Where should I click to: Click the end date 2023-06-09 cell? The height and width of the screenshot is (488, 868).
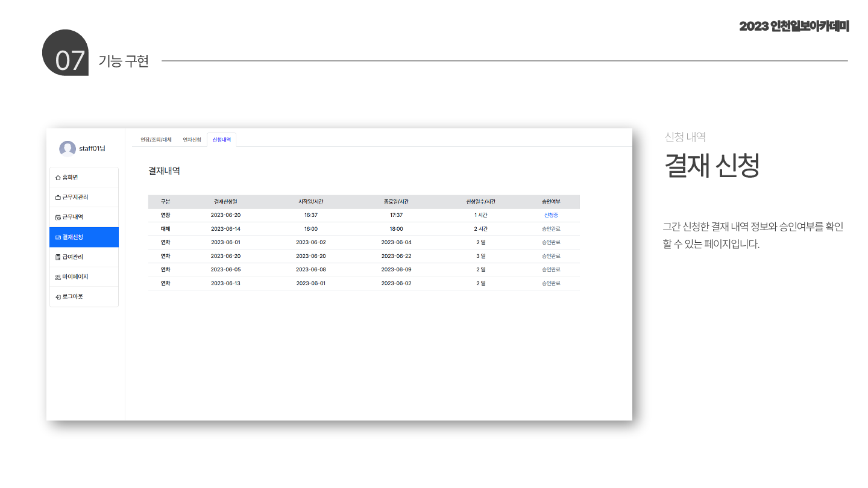coord(396,269)
